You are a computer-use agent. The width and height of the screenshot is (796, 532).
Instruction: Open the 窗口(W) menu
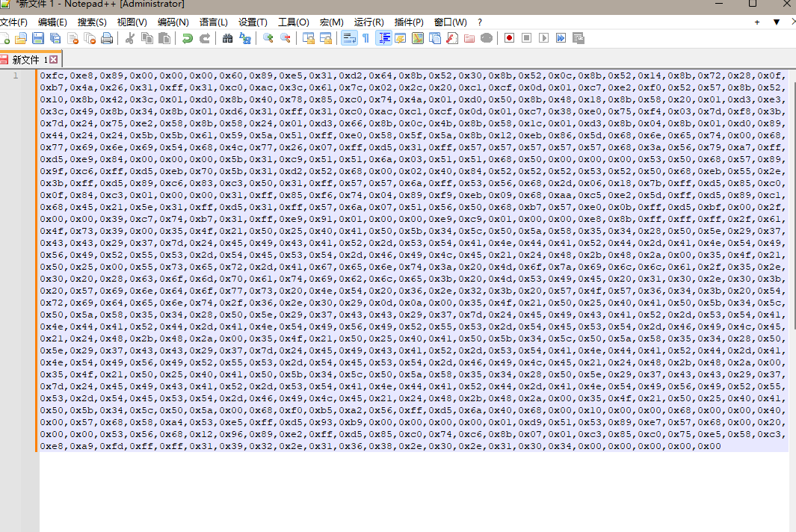pos(450,22)
